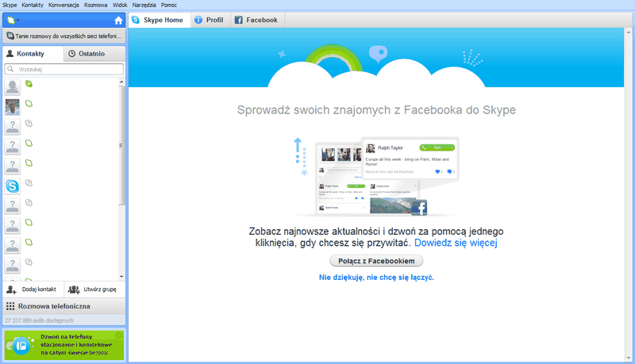The image size is (635, 364).
Task: Switch to the Profil tab
Action: [x=210, y=20]
